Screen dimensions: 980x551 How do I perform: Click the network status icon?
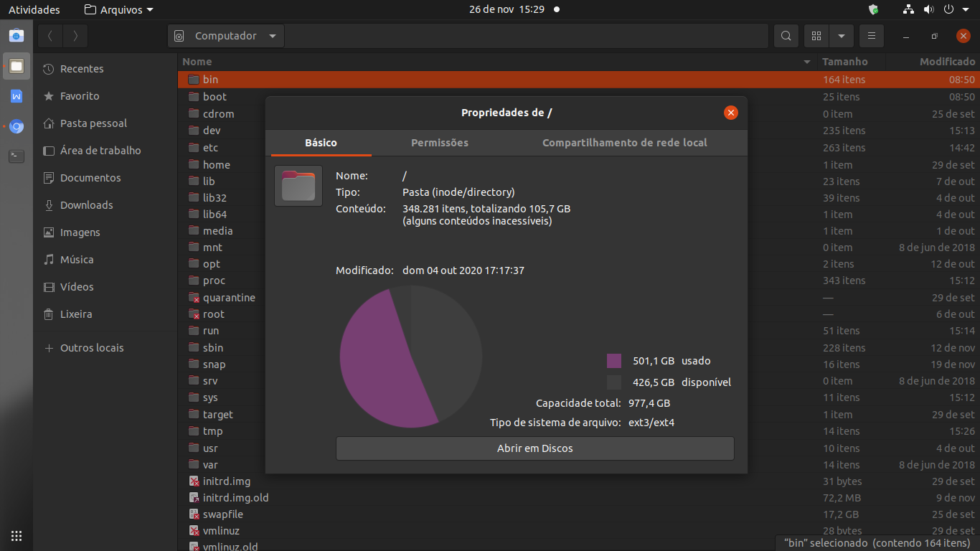909,9
